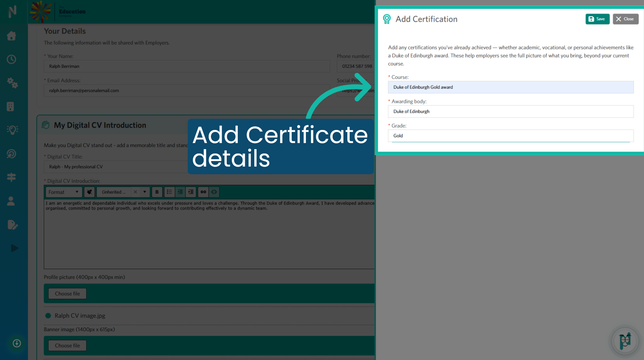Open the user profile sidebar icon
The height and width of the screenshot is (360, 644).
pos(11,201)
